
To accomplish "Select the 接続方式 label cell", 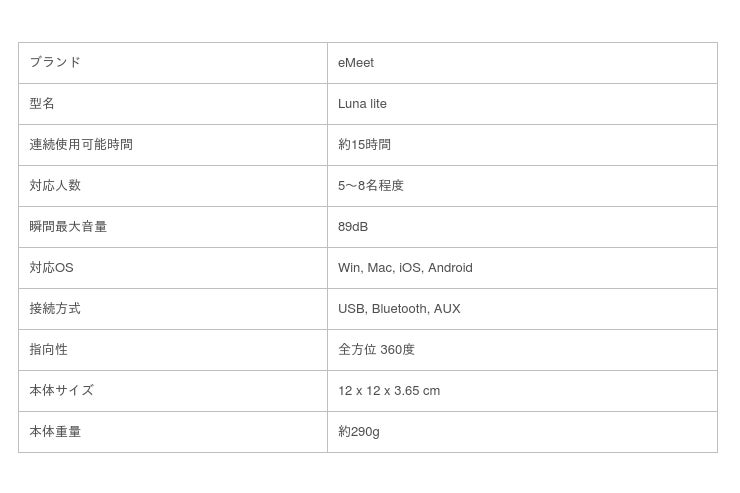I will pos(55,308).
